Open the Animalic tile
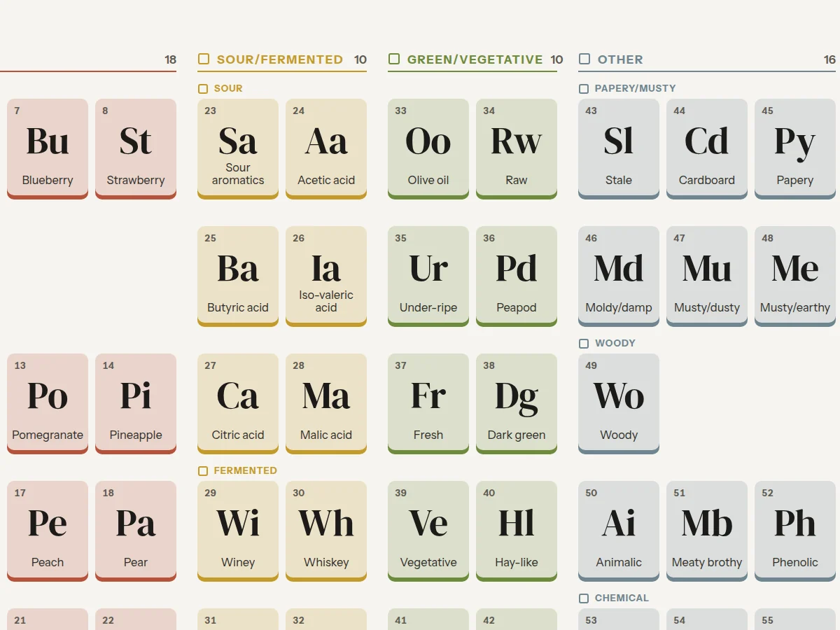Screen dimensions: 840x630 click(619, 531)
